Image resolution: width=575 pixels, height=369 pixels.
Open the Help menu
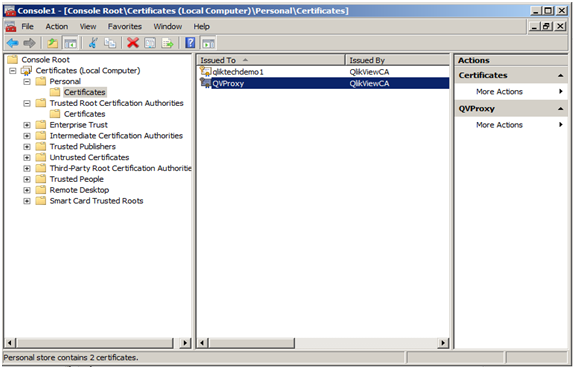[201, 26]
